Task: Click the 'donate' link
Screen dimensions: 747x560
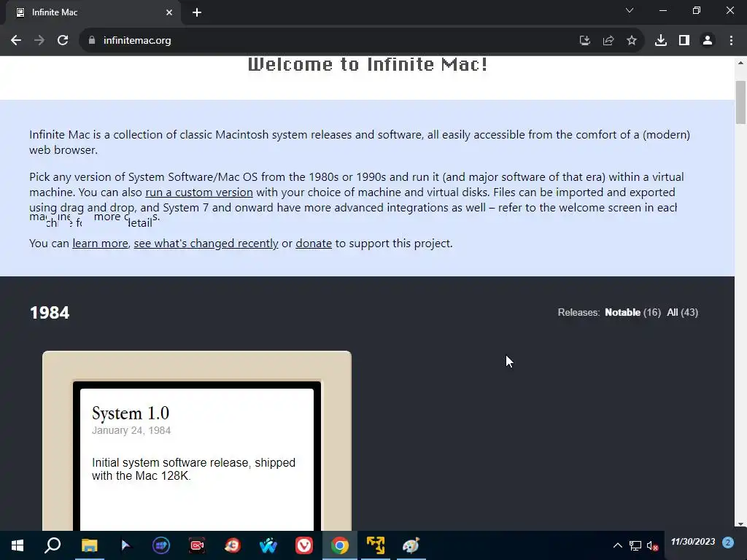Action: click(x=314, y=244)
